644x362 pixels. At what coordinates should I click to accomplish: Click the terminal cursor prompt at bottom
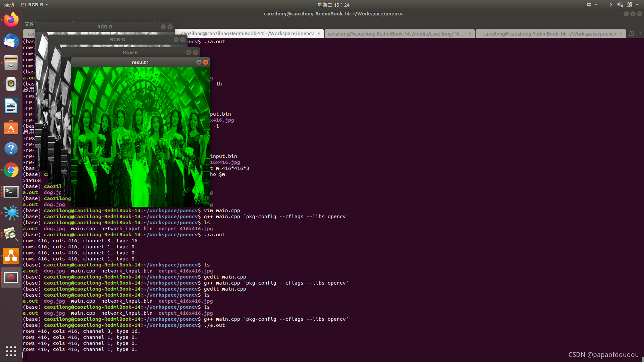pos(24,355)
